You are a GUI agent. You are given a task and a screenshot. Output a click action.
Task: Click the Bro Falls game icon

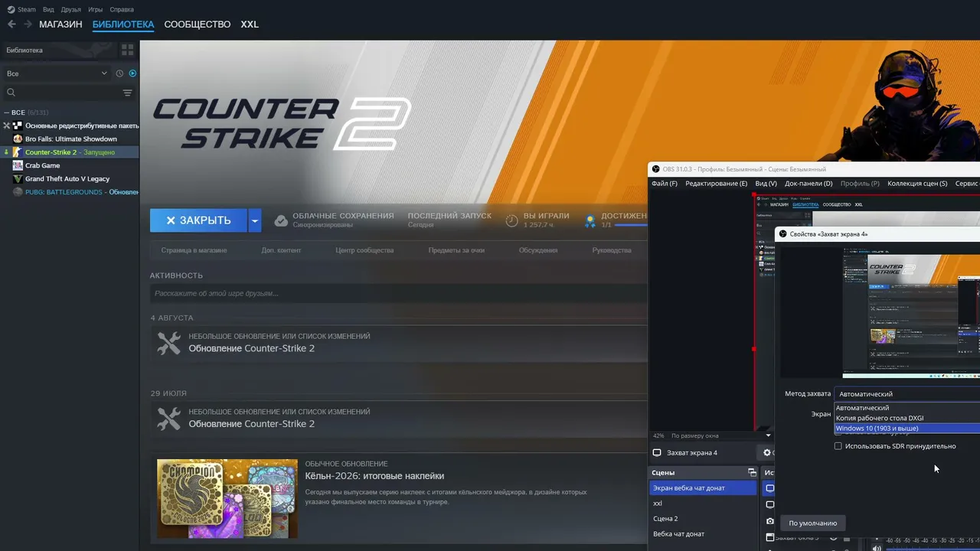(x=18, y=139)
